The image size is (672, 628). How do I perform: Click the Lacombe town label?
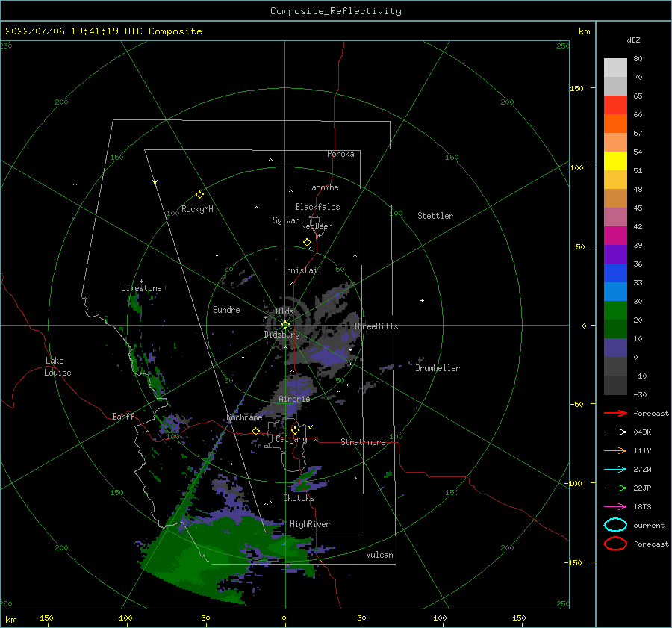tap(323, 187)
